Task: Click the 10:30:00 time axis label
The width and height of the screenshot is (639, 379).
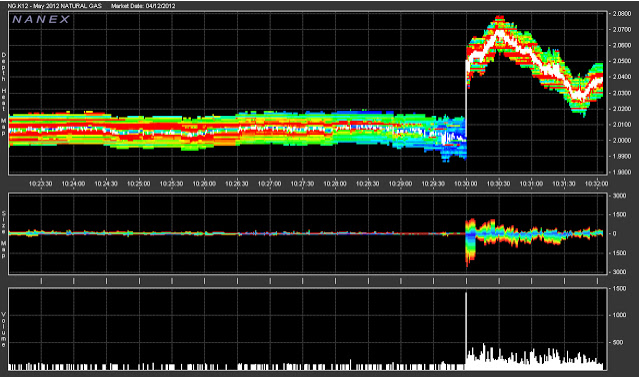Action: (x=465, y=184)
